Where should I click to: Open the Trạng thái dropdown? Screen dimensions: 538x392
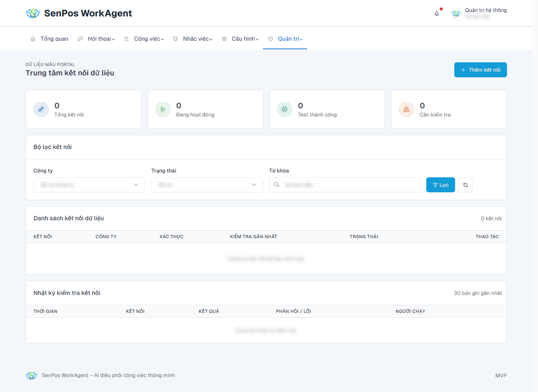pyautogui.click(x=207, y=185)
